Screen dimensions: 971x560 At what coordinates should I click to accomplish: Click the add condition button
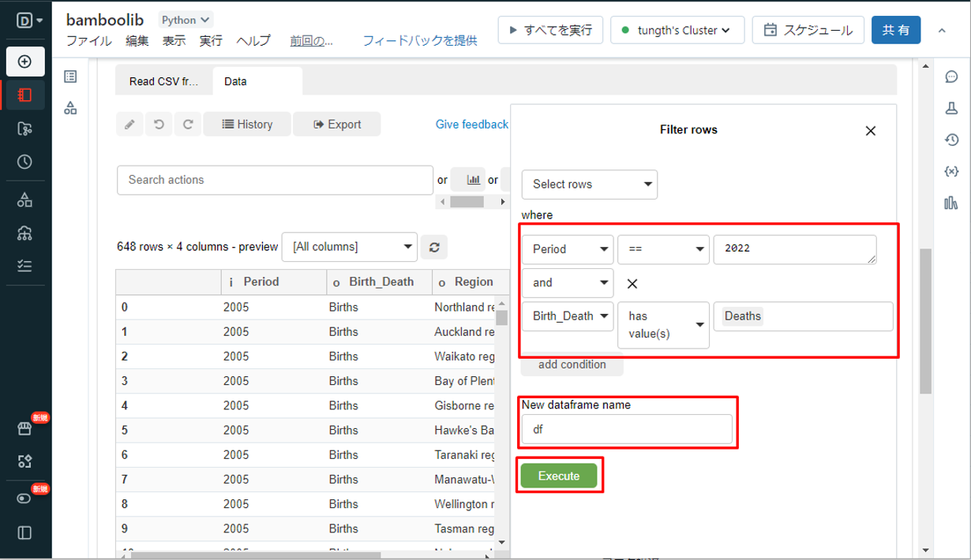click(x=572, y=365)
